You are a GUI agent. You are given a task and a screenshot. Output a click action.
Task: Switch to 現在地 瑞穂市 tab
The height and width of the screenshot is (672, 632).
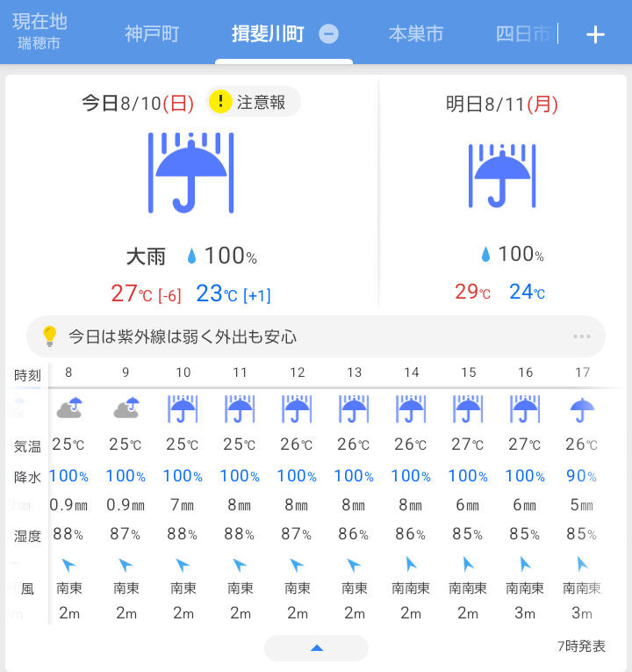pos(39,32)
